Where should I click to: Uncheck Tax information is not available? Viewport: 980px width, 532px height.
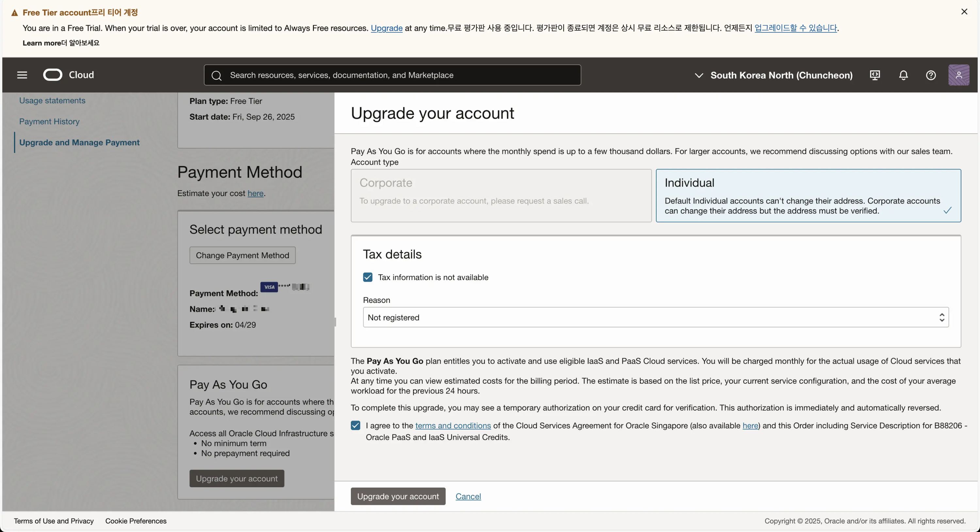(367, 277)
